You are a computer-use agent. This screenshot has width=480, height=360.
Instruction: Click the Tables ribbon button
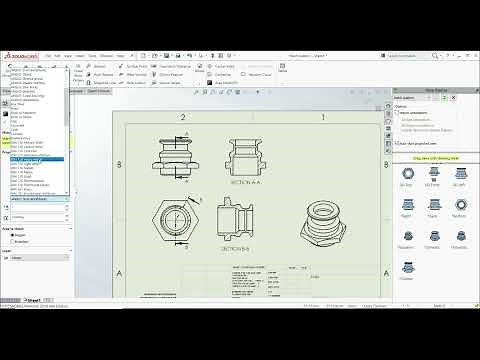(x=282, y=68)
